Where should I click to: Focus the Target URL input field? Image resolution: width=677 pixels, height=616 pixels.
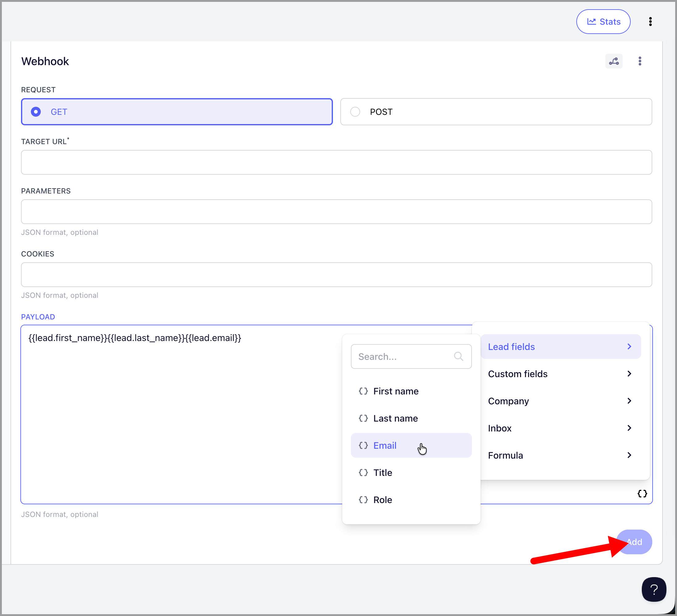(x=336, y=162)
